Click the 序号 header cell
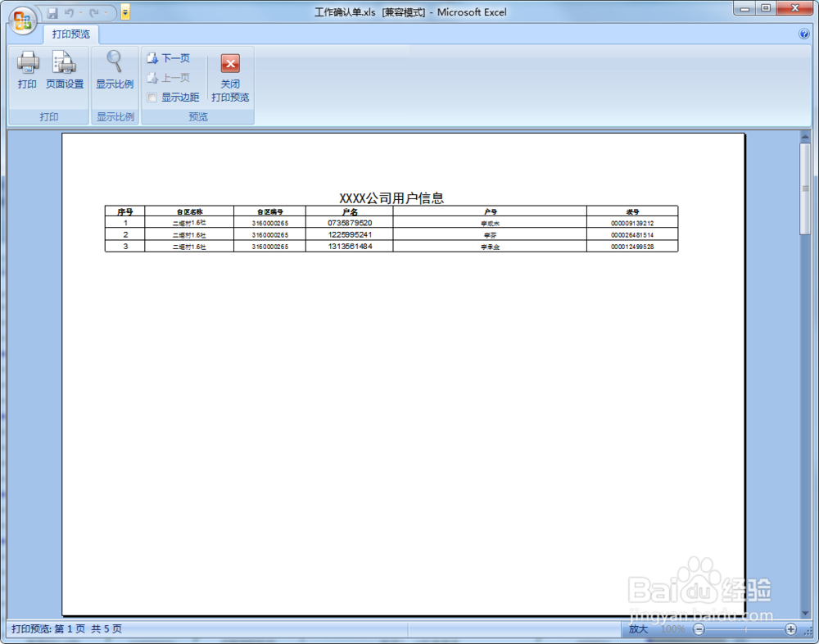 click(x=124, y=211)
